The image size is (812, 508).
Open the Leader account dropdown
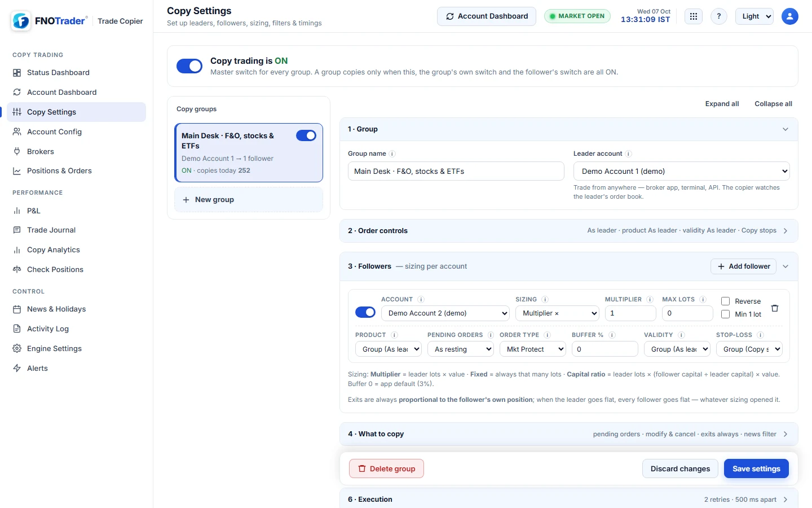coord(682,171)
